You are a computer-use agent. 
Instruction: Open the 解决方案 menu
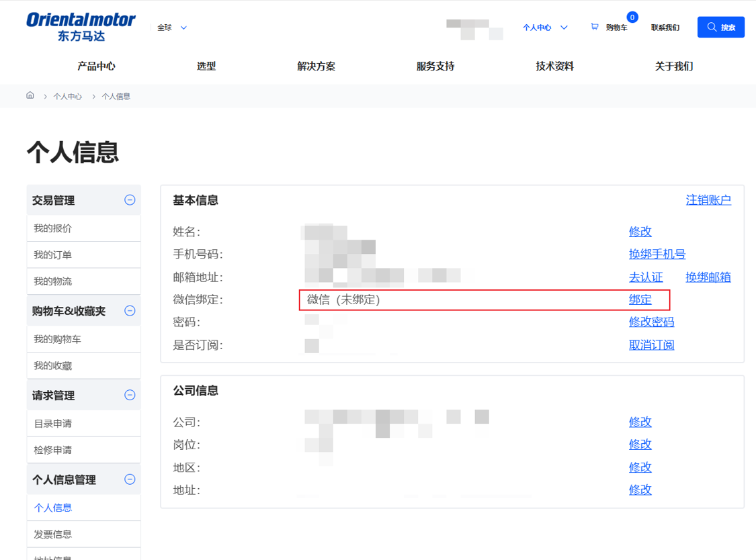coord(316,66)
